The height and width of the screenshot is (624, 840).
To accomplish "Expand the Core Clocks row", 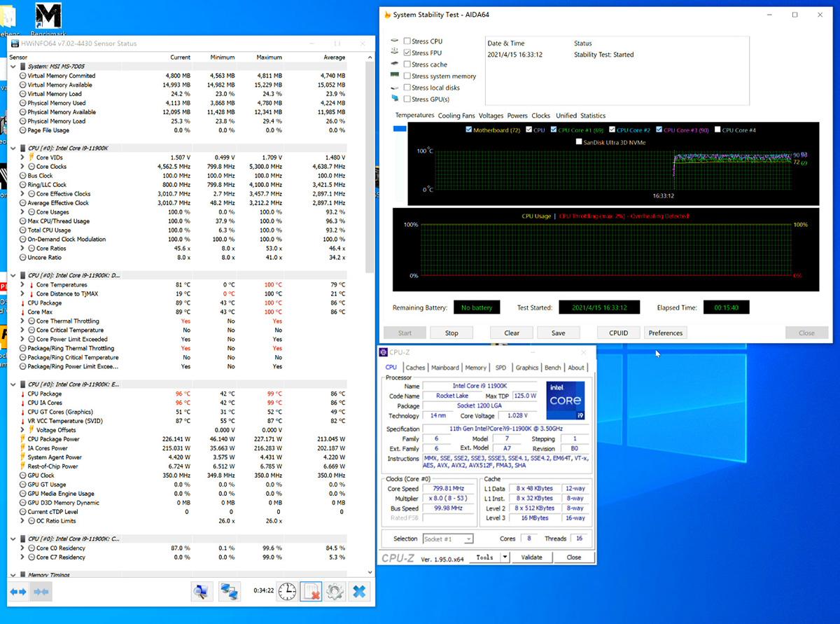I will pos(23,167).
